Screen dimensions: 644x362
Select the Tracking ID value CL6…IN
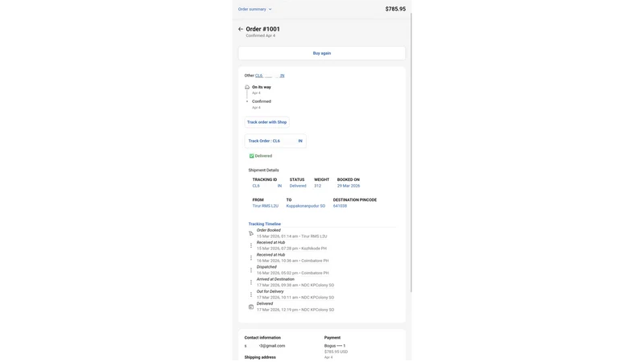click(267, 186)
